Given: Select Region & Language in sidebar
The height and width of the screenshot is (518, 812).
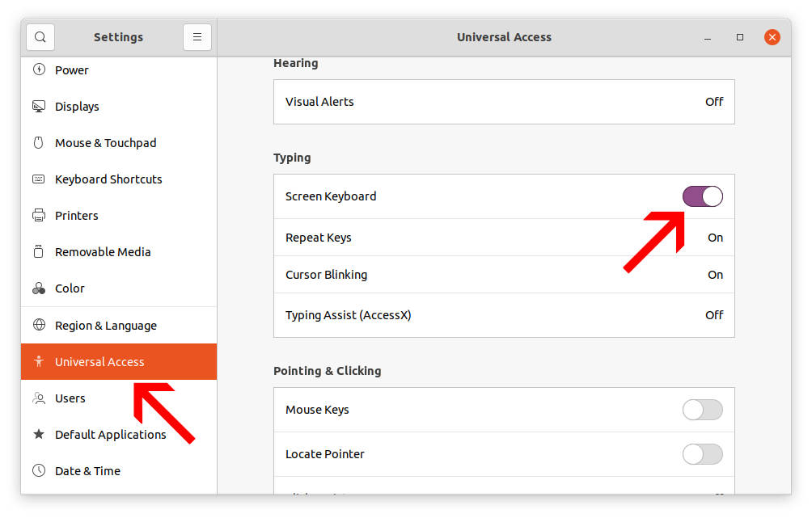Looking at the screenshot, I should [x=104, y=325].
